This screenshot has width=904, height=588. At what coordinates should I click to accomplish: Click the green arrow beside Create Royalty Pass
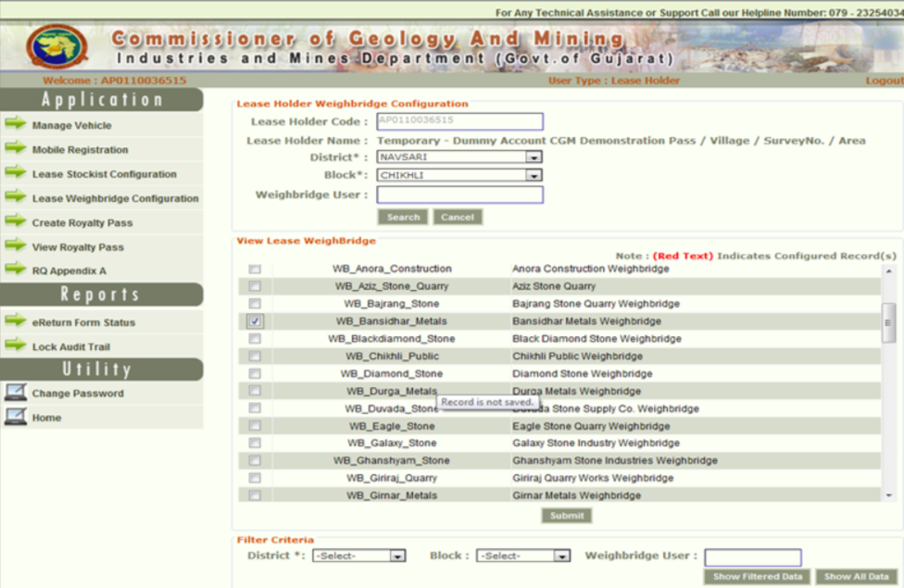(16, 220)
